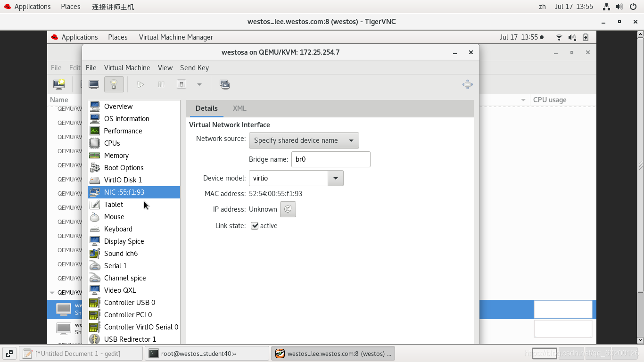The image size is (644, 362).
Task: Open inner Applications menu in VNC
Action: tap(74, 37)
